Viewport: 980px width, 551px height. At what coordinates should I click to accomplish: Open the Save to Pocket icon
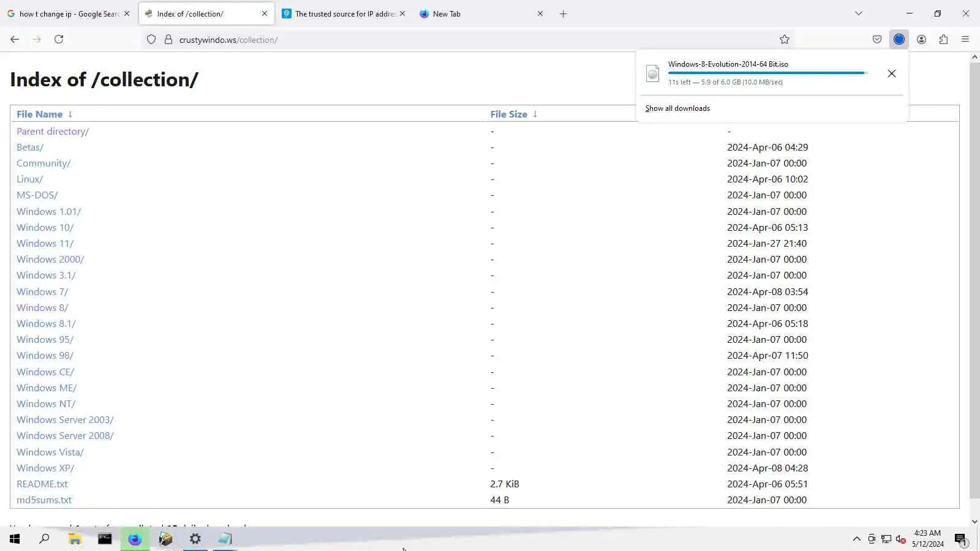pyautogui.click(x=877, y=39)
